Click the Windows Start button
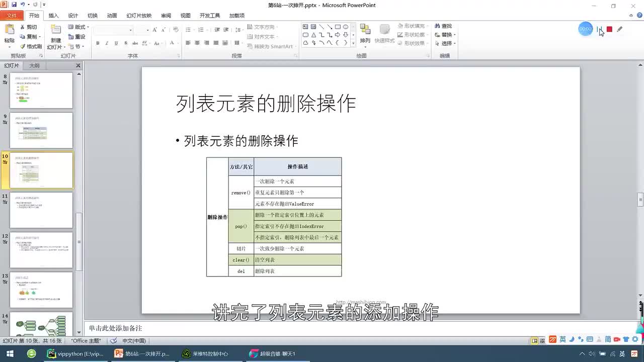Viewport: 644px width, 362px height. 10,353
